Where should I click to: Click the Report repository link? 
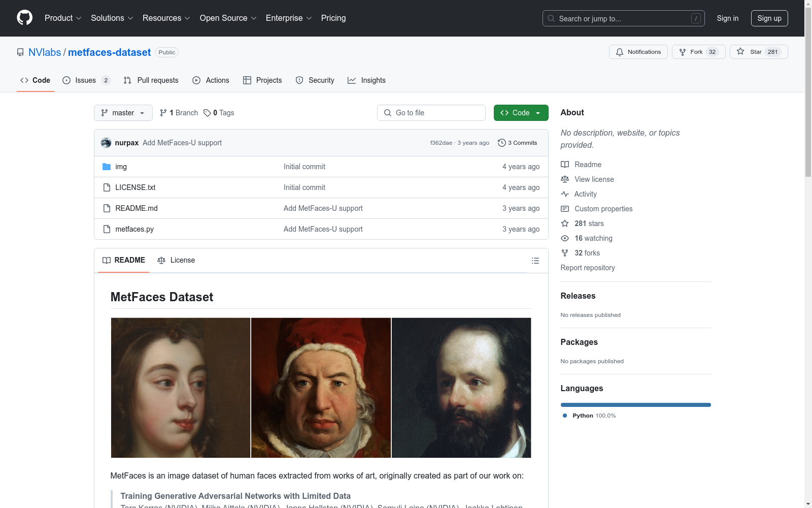click(x=588, y=268)
